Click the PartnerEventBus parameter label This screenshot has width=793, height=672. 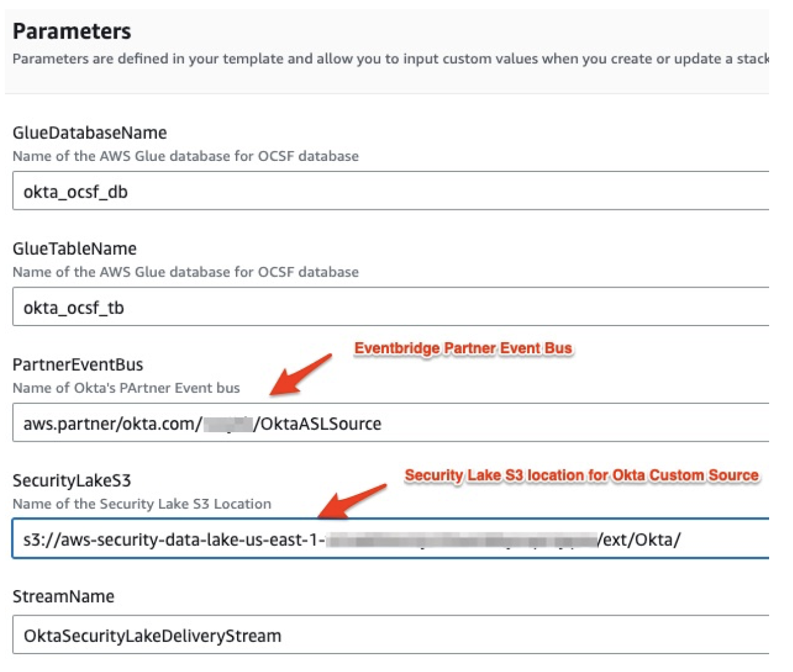pos(78,365)
